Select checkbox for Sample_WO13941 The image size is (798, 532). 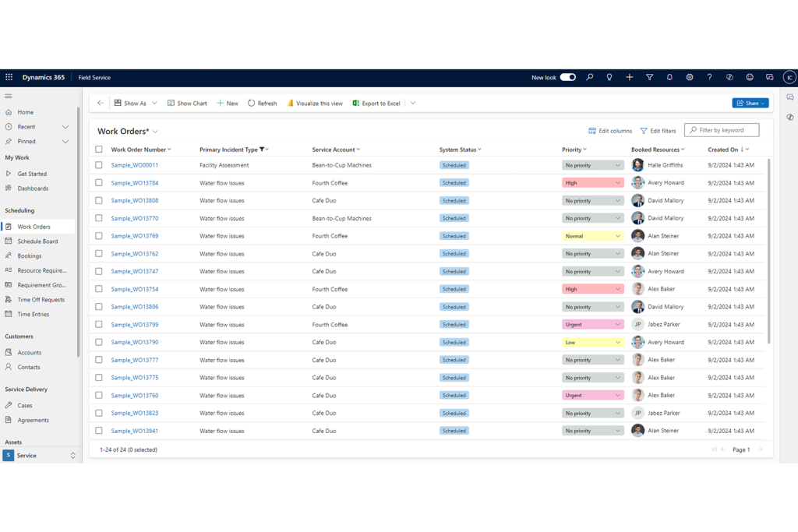coord(99,431)
